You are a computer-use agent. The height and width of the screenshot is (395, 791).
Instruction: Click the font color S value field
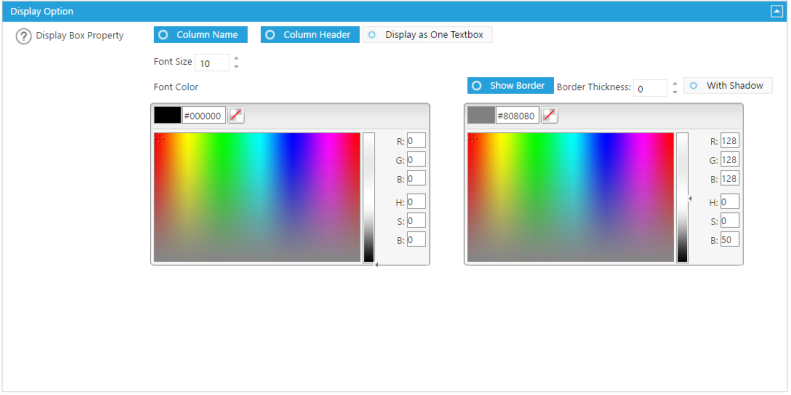click(x=416, y=220)
